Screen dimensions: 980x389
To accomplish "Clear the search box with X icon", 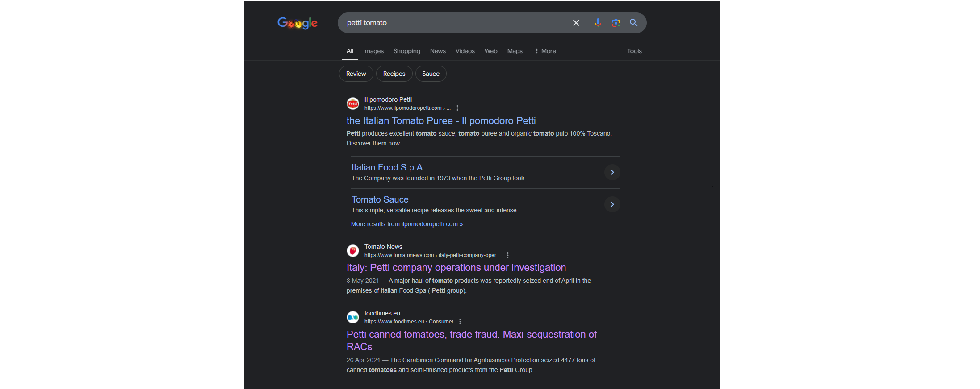I will [576, 23].
